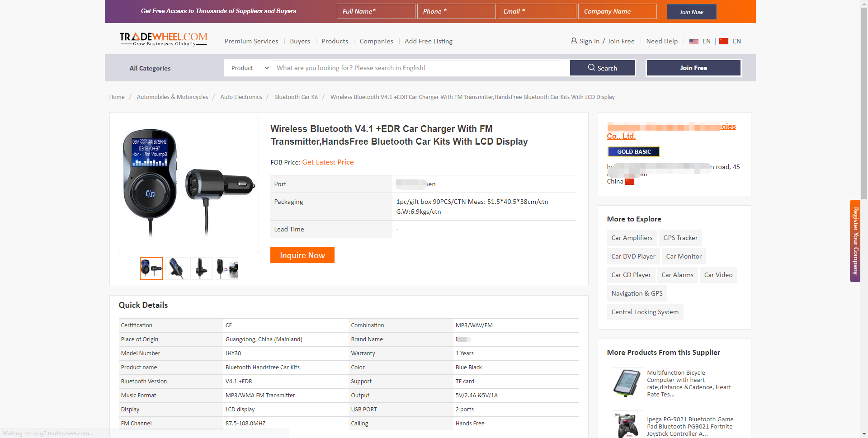868x438 pixels.
Task: Click the GOLD BASIC supplier badge
Action: [633, 152]
